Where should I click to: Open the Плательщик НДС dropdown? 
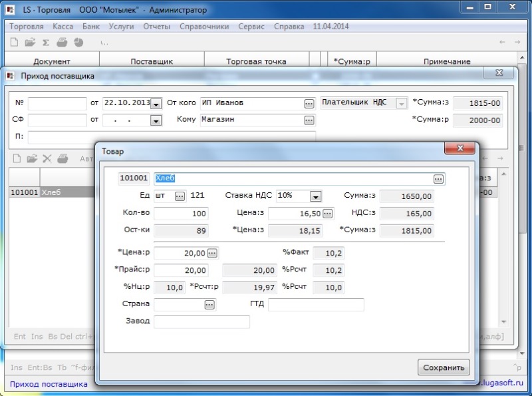pyautogui.click(x=402, y=104)
